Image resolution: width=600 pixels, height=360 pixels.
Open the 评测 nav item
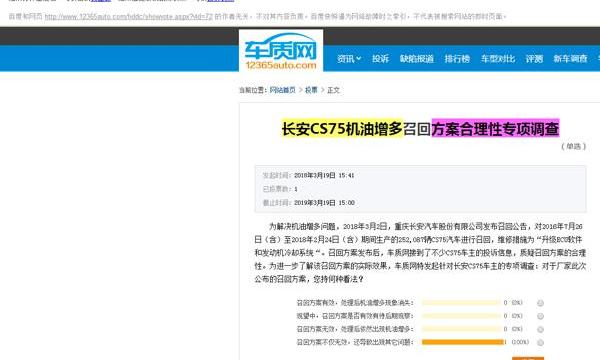pyautogui.click(x=534, y=59)
